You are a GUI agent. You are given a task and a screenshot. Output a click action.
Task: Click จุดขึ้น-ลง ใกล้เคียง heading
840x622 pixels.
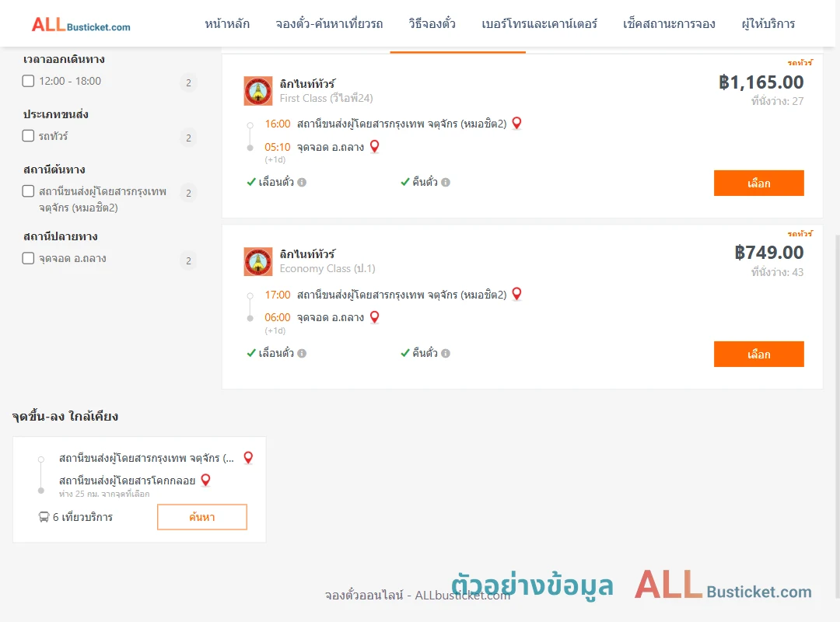[65, 416]
